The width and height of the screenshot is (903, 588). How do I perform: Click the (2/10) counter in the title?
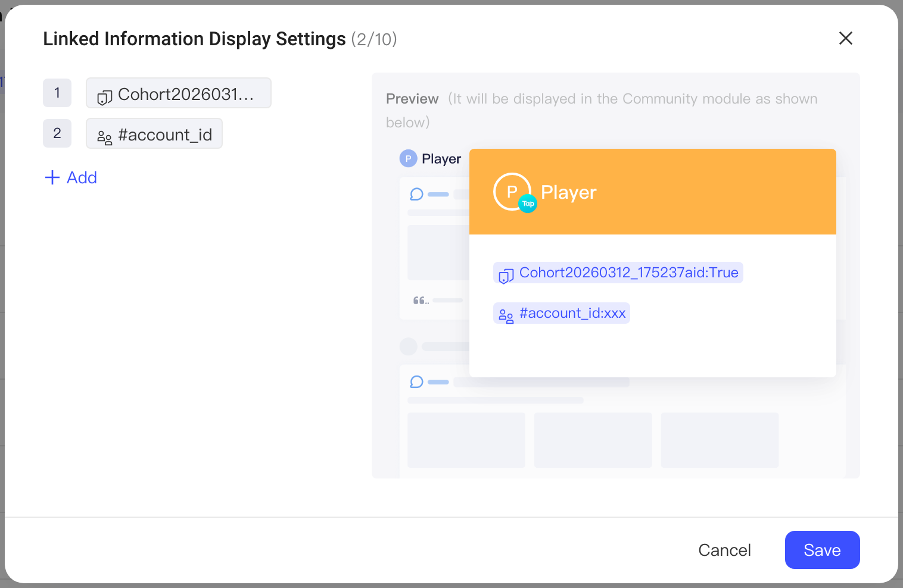374,39
